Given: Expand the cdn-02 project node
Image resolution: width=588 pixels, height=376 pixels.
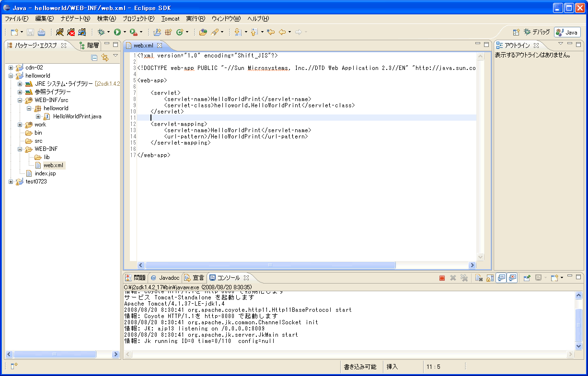Looking at the screenshot, I should [11, 68].
